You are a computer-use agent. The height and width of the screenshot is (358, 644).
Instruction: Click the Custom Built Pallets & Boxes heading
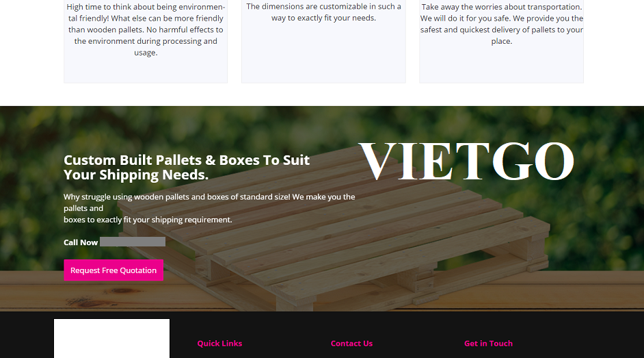(187, 167)
